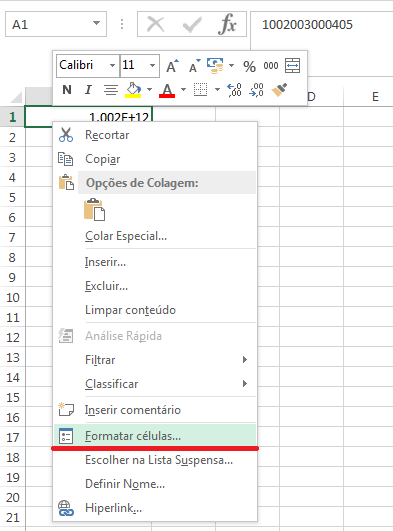Open the font color dropdown arrow

183,90
